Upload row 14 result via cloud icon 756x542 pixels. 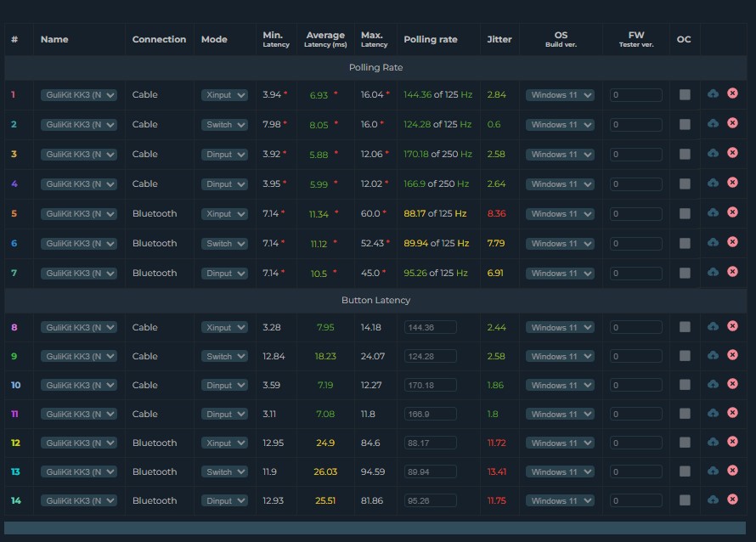(x=713, y=500)
